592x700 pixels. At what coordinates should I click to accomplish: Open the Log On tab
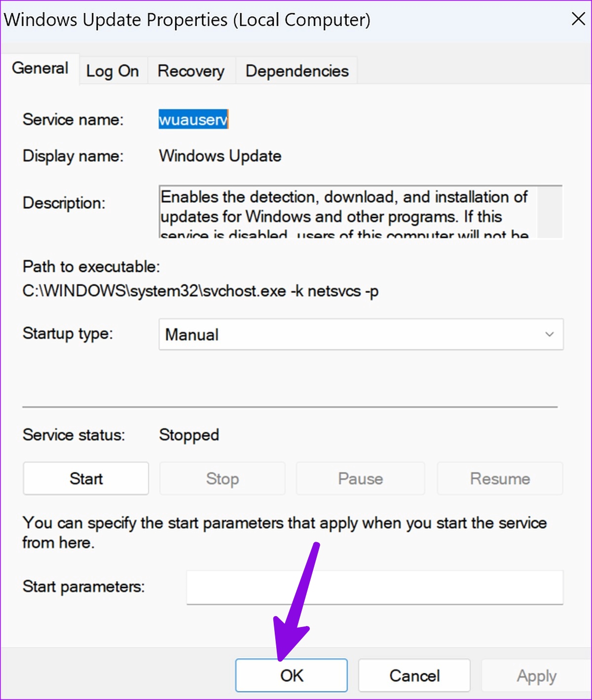(x=112, y=71)
